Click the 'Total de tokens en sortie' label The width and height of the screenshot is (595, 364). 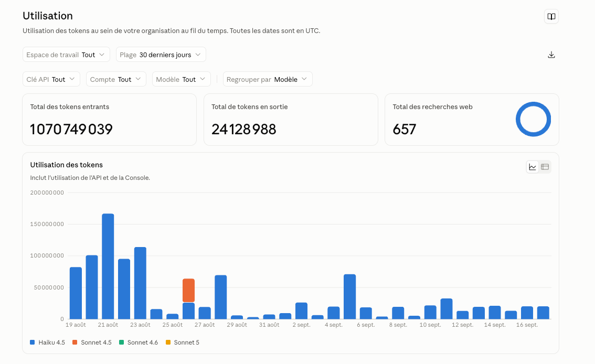249,107
